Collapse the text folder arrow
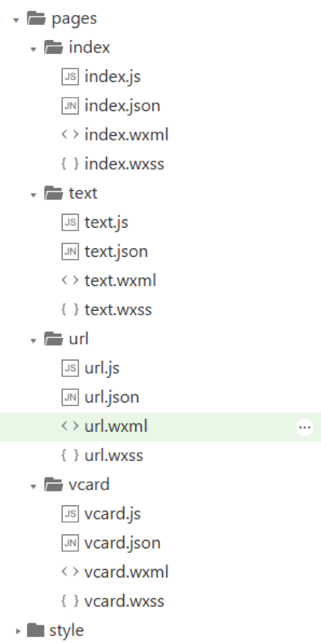This screenshot has height=644, width=321. pos(33,195)
